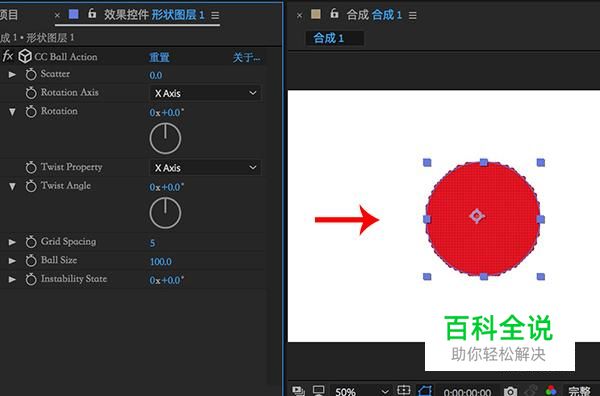Open the effect controls panel menu
Viewport: 600px width, 396px height.
point(215,15)
